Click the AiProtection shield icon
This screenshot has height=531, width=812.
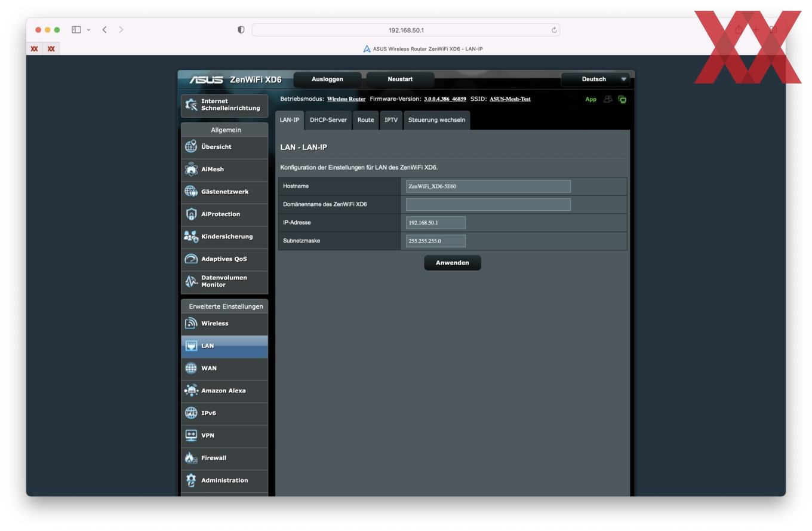point(191,214)
